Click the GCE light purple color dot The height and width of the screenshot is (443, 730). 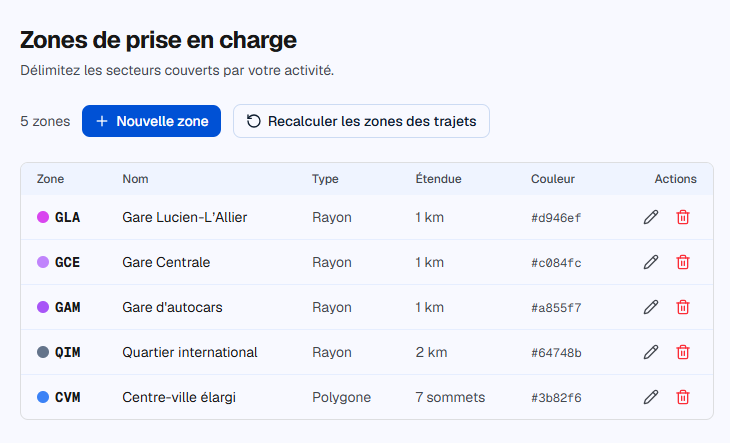[43, 262]
